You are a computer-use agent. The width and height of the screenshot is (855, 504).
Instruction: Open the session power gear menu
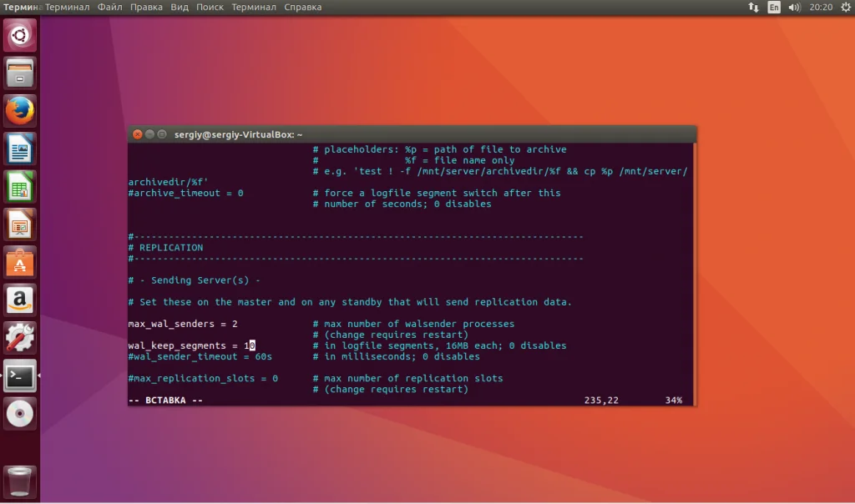point(845,7)
